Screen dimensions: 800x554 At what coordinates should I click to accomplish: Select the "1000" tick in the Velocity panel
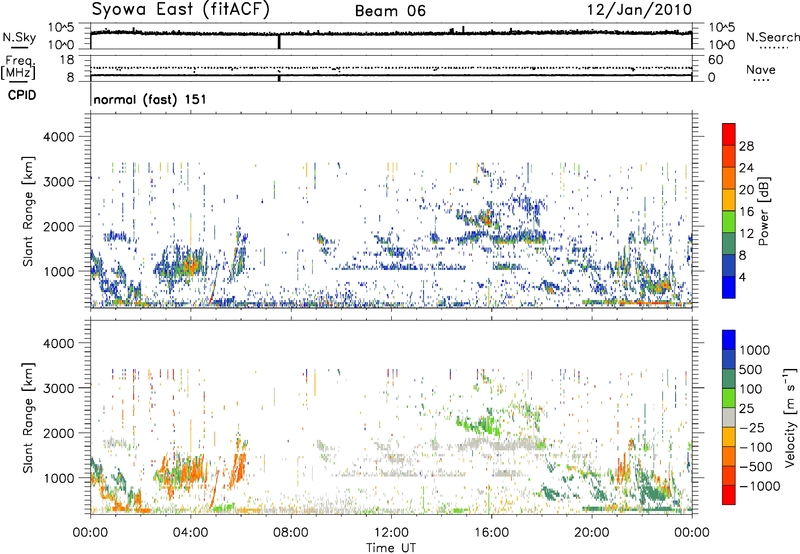tap(59, 478)
